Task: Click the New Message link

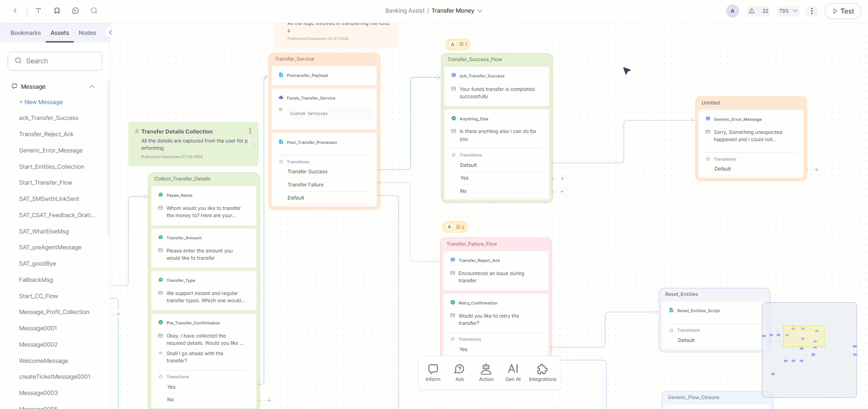Action: point(41,102)
